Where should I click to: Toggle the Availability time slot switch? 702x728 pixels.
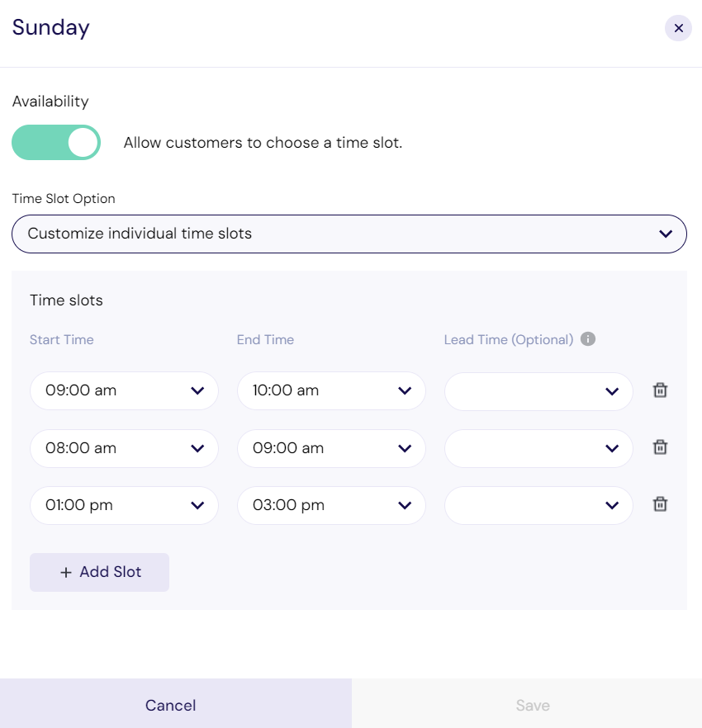tap(56, 143)
